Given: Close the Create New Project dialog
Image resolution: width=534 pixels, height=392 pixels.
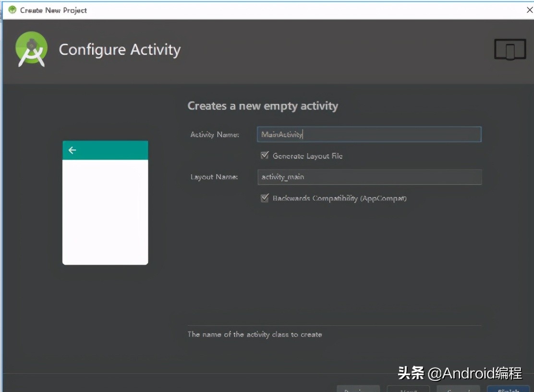Looking at the screenshot, I should 530,10.
